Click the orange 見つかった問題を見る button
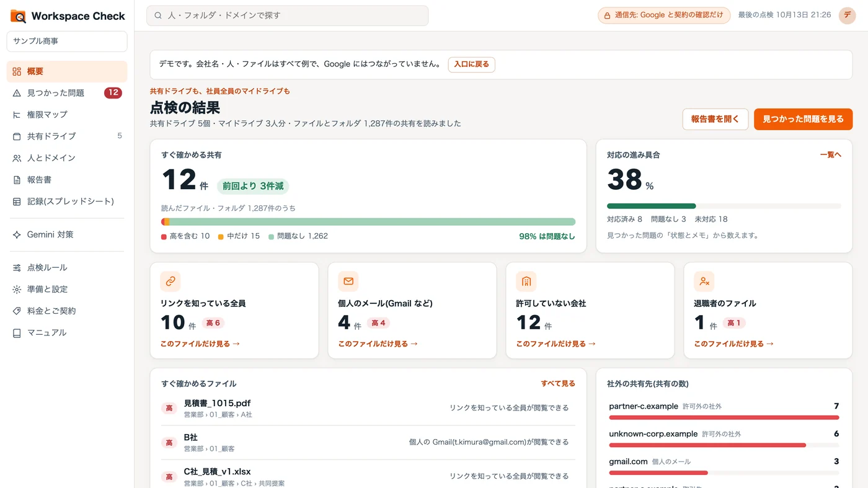Viewport: 868px width, 488px height. tap(803, 119)
